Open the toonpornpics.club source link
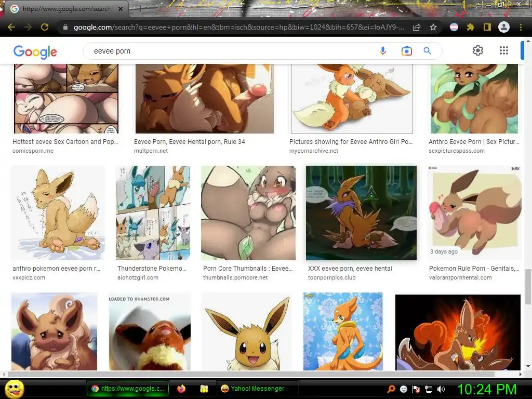The image size is (532, 399). click(332, 277)
